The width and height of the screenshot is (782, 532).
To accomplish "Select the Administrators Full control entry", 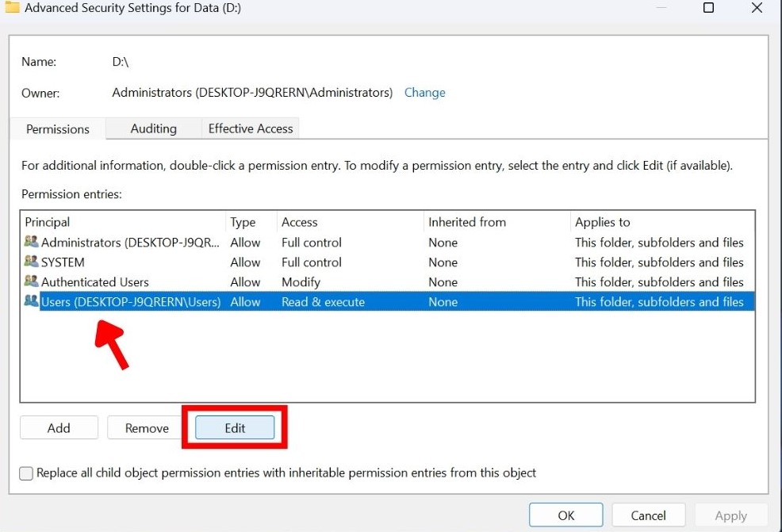I will 159,242.
